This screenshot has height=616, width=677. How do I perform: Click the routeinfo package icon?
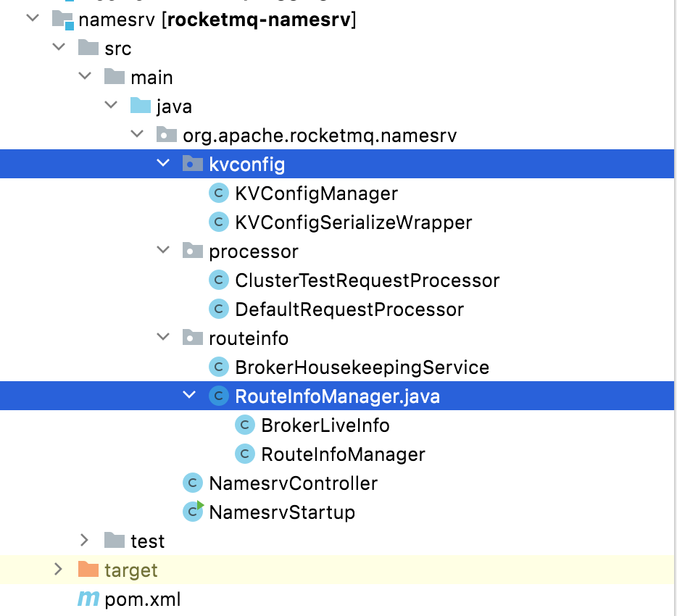193,338
